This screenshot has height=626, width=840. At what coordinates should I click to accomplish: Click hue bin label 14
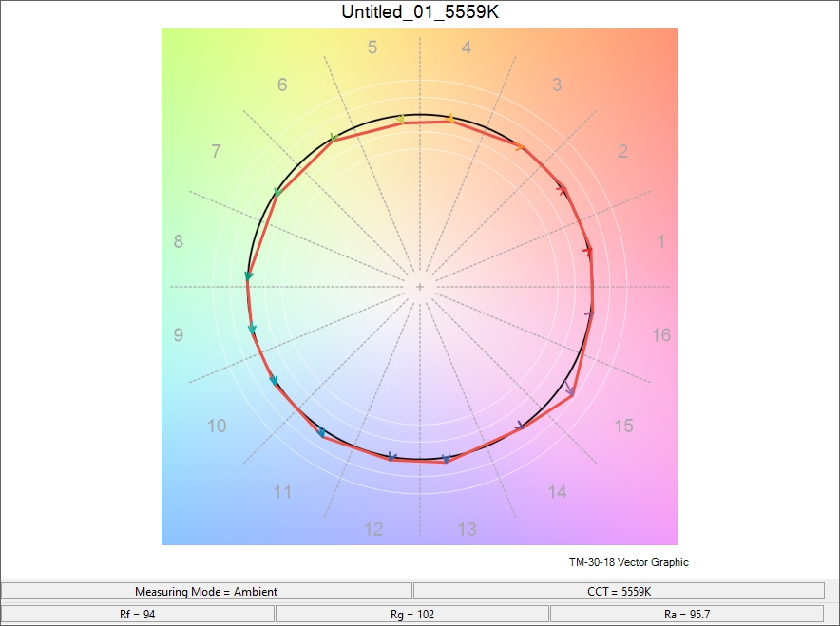pos(557,492)
